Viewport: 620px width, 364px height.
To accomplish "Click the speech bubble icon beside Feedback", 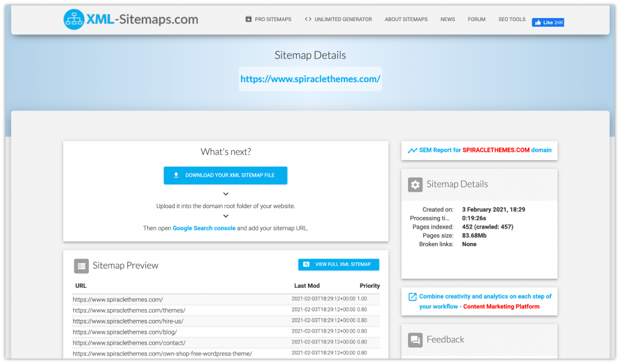I will (415, 340).
